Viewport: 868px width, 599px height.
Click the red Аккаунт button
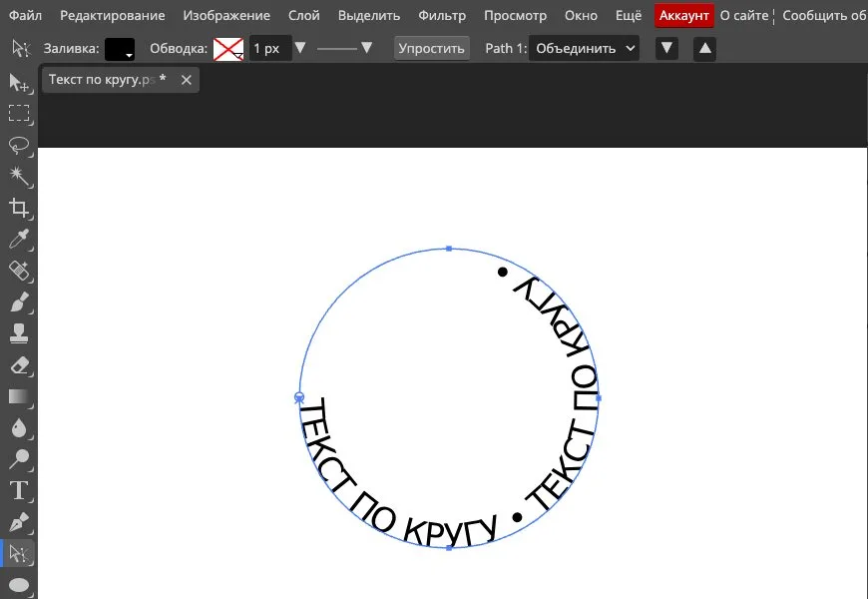point(684,16)
